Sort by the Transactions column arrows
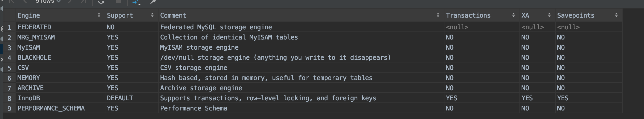The width and height of the screenshot is (644, 119). click(514, 15)
